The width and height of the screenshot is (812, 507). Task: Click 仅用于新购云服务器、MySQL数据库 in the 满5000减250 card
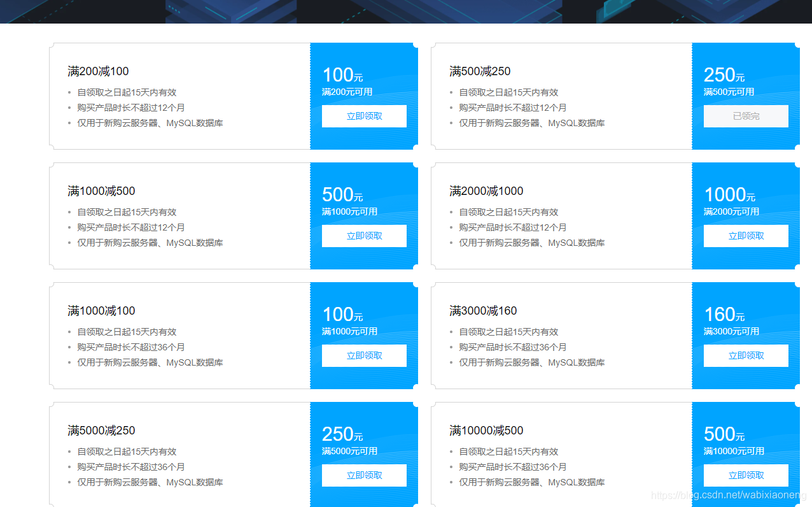[x=150, y=482]
